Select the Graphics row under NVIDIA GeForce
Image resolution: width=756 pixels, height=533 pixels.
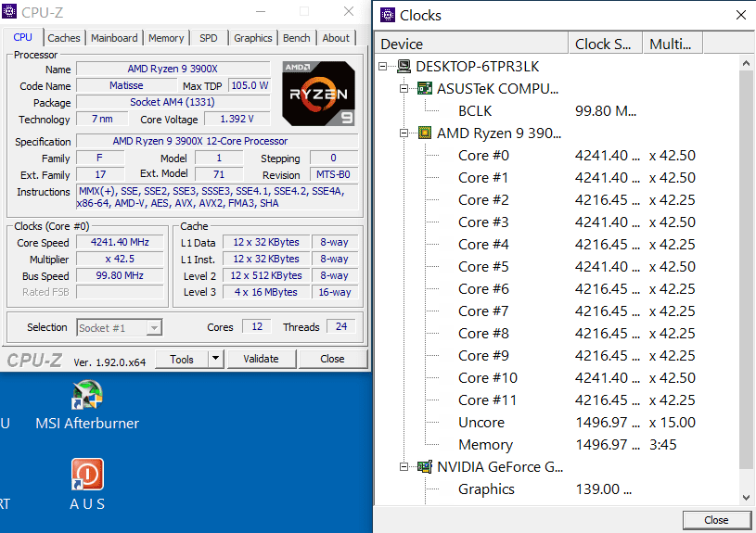tap(557, 489)
